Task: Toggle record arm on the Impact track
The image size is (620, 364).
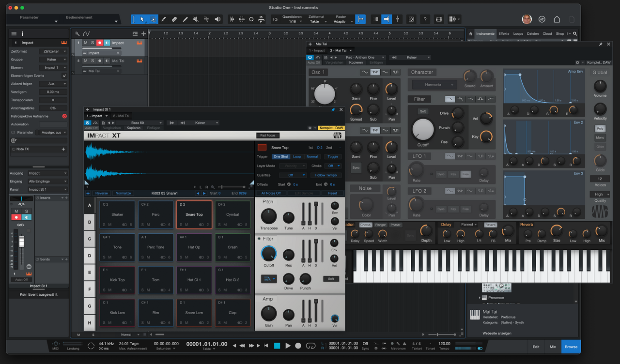Action: (100, 43)
